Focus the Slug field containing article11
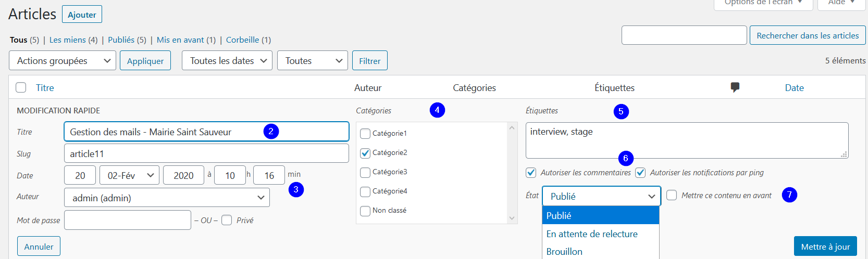 [x=206, y=153]
